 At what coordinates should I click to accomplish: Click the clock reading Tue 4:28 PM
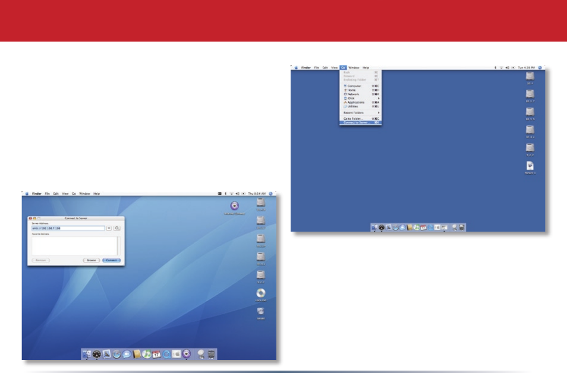(x=526, y=68)
